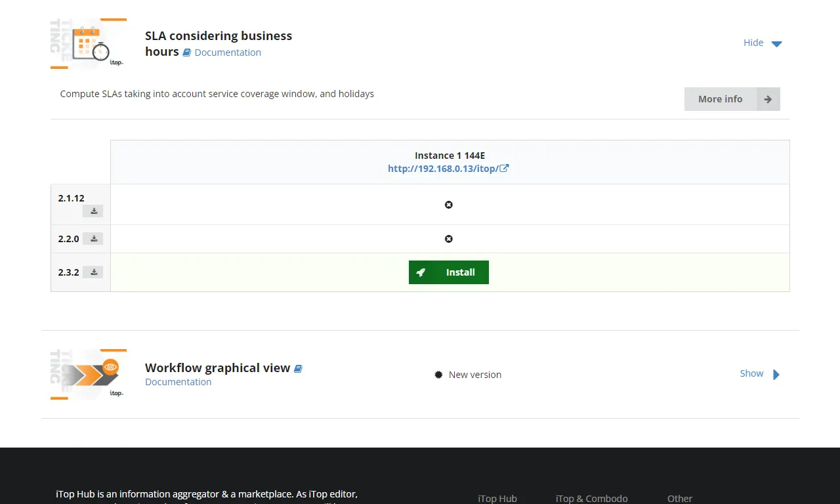Open instance URL http://192.168.0.13/itop/
Screen dimensions: 840x504
[443, 169]
